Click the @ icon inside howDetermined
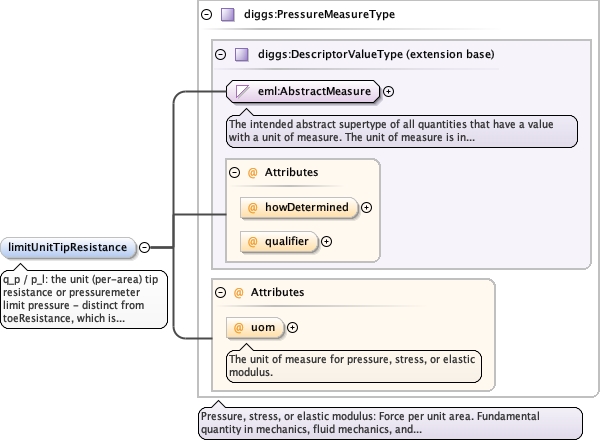The height and width of the screenshot is (443, 601). click(x=252, y=208)
